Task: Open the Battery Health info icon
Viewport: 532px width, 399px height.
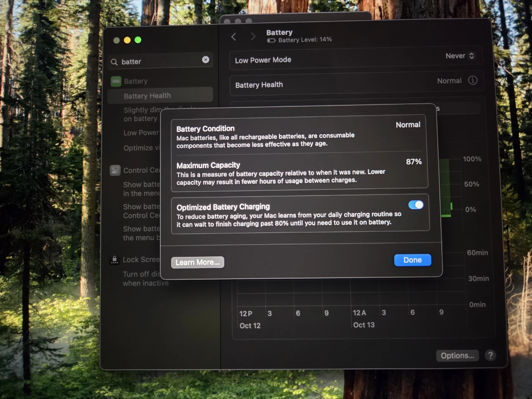Action: (473, 80)
